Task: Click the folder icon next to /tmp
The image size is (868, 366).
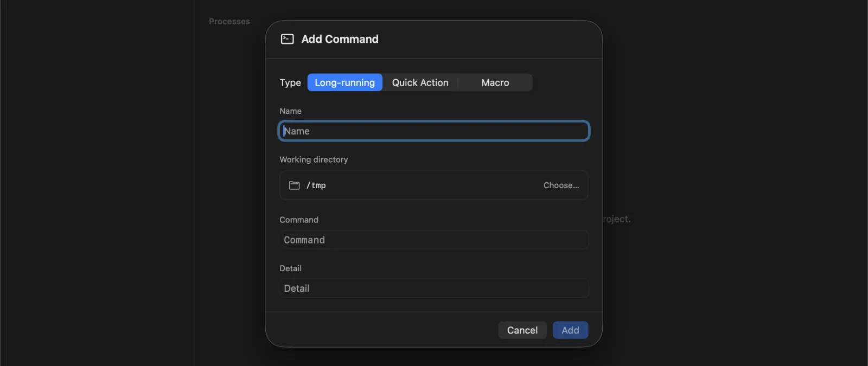Action: click(294, 185)
